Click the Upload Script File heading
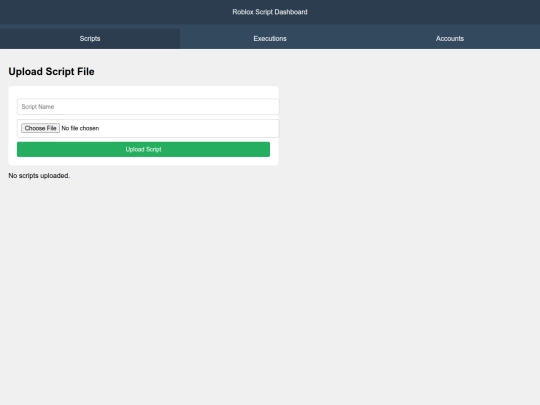 51,72
